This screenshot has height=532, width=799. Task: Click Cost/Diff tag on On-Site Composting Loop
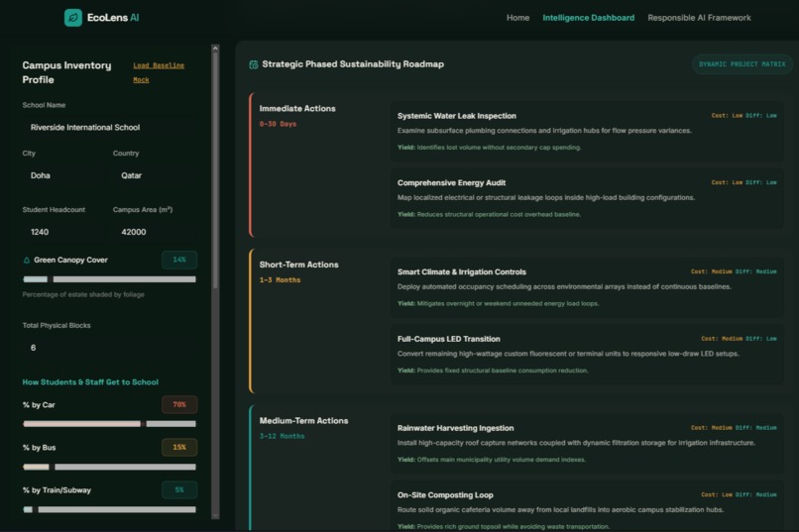pos(739,494)
